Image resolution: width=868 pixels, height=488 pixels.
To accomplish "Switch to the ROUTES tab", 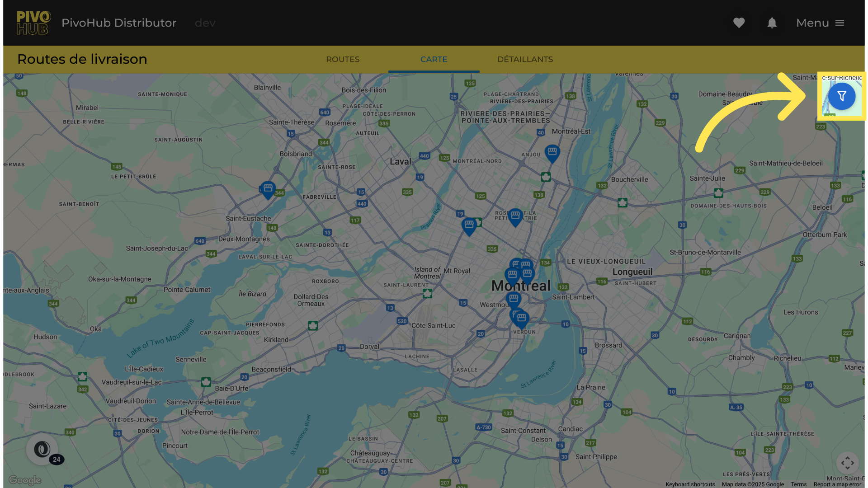I will tap(343, 59).
